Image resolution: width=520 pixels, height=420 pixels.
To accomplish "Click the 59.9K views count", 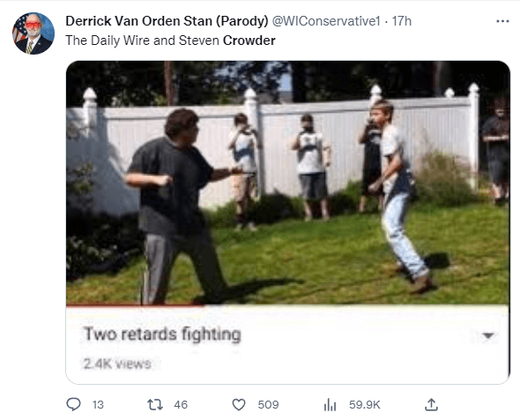I will 365,405.
